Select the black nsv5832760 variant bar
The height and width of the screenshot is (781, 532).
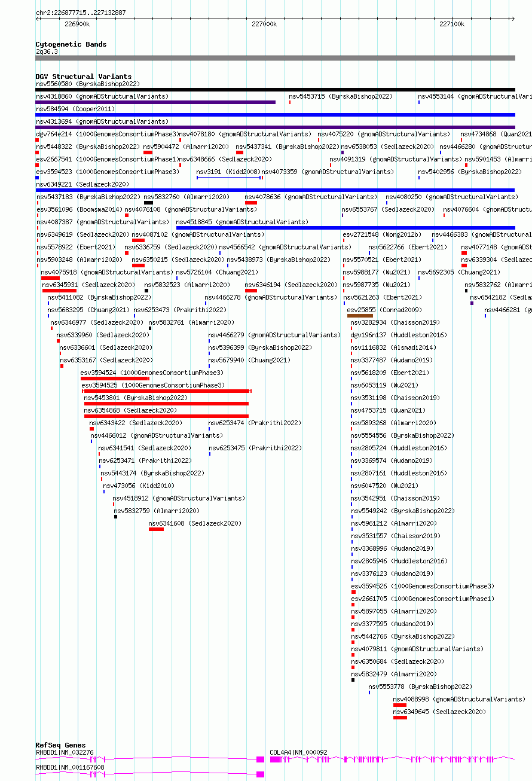(148, 203)
